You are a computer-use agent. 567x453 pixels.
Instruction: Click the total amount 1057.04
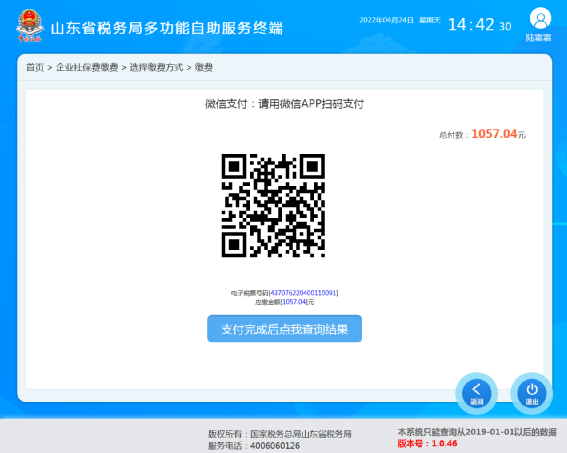[494, 134]
